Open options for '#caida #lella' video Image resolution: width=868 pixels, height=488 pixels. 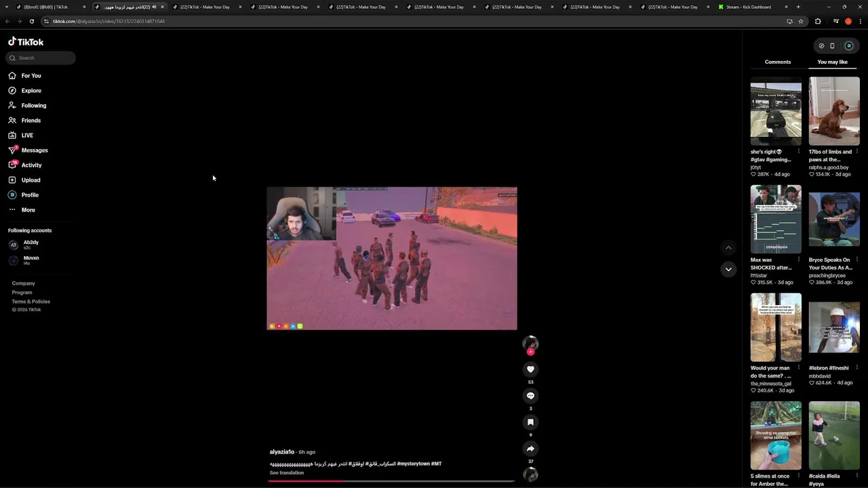856,476
